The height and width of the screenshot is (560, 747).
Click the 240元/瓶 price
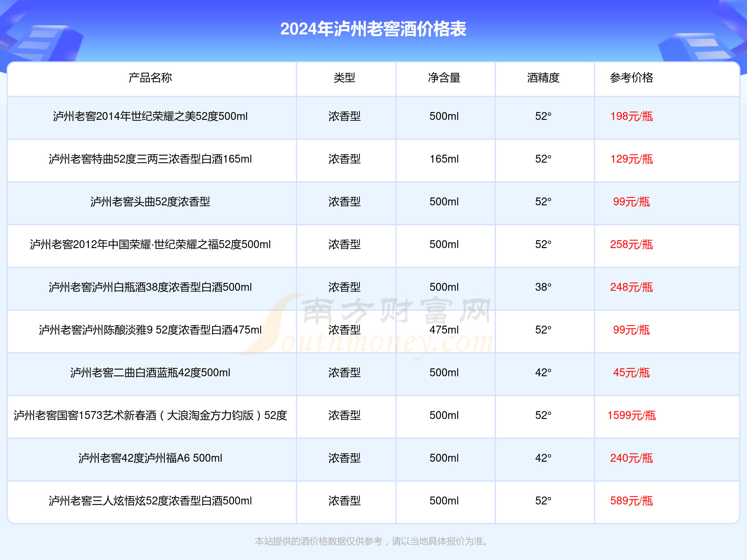(632, 458)
